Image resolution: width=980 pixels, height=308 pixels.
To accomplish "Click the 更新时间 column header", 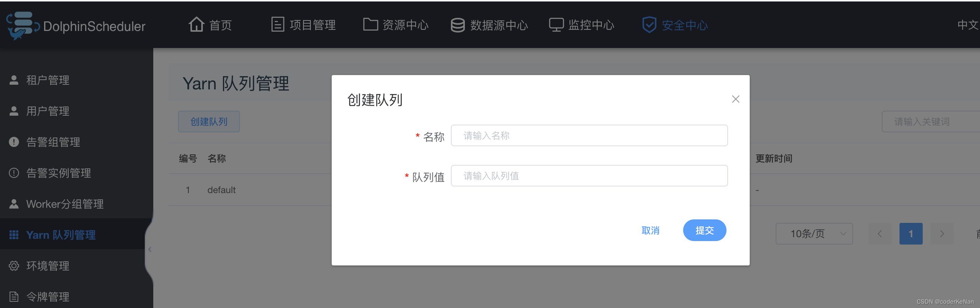I will (x=774, y=158).
